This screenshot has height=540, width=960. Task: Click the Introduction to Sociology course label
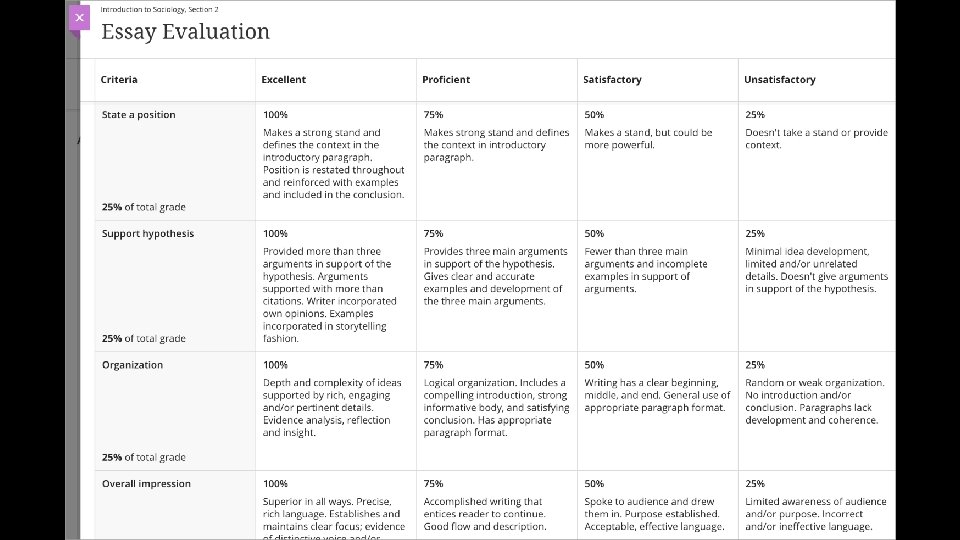(x=159, y=9)
